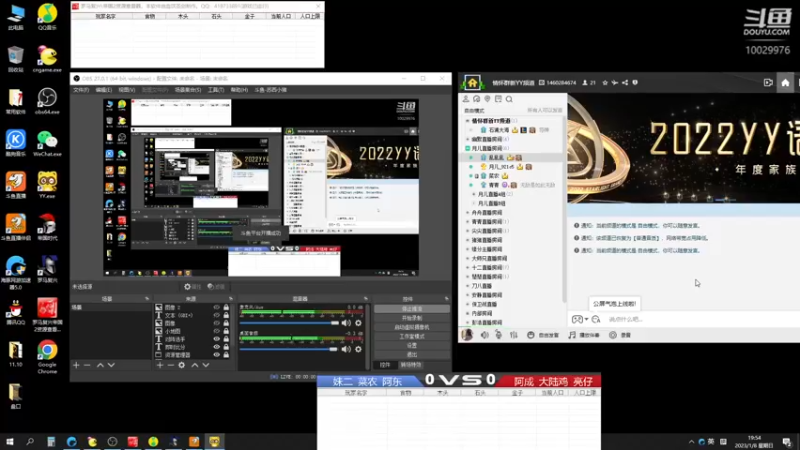This screenshot has height=450, width=800.
Task: Click the user avatar in YY bottom bar
Action: [467, 335]
